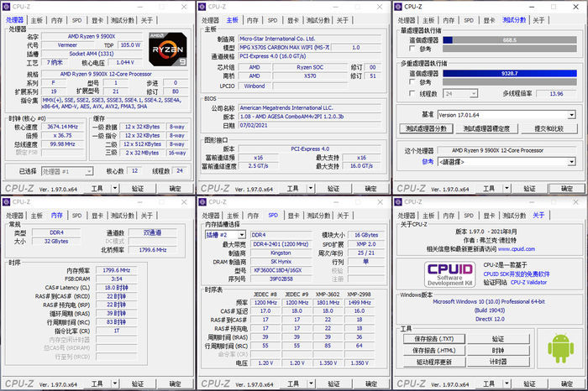Open the www.cpuid.com link

tap(517, 249)
